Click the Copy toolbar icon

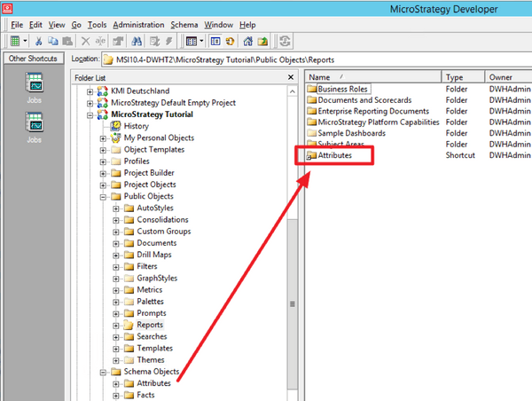click(x=53, y=41)
